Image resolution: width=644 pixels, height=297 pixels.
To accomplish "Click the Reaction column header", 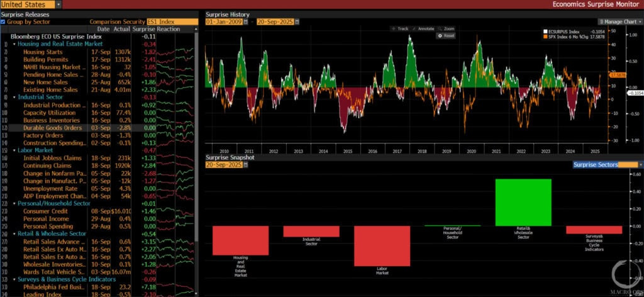I will coord(169,29).
